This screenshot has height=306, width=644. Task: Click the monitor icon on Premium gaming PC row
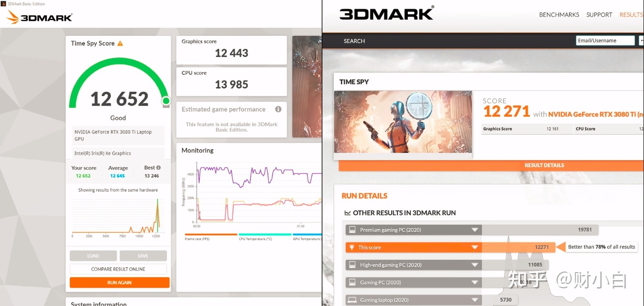click(x=352, y=230)
